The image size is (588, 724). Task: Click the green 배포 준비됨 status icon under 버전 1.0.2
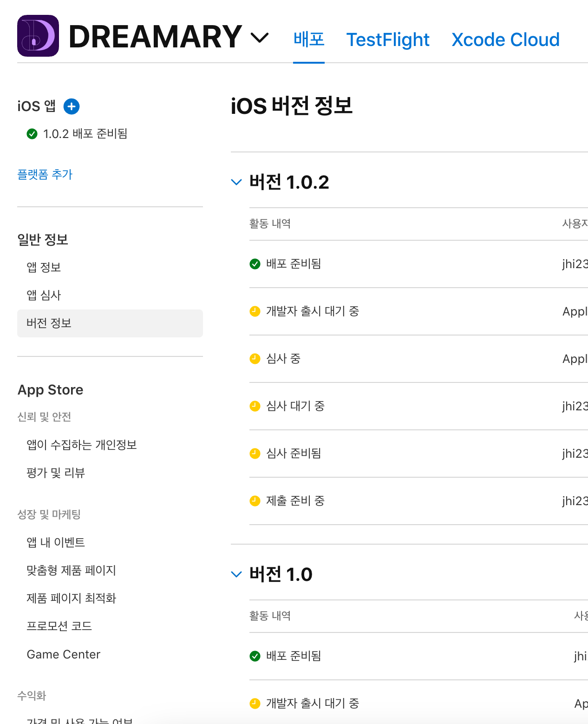pyautogui.click(x=255, y=263)
